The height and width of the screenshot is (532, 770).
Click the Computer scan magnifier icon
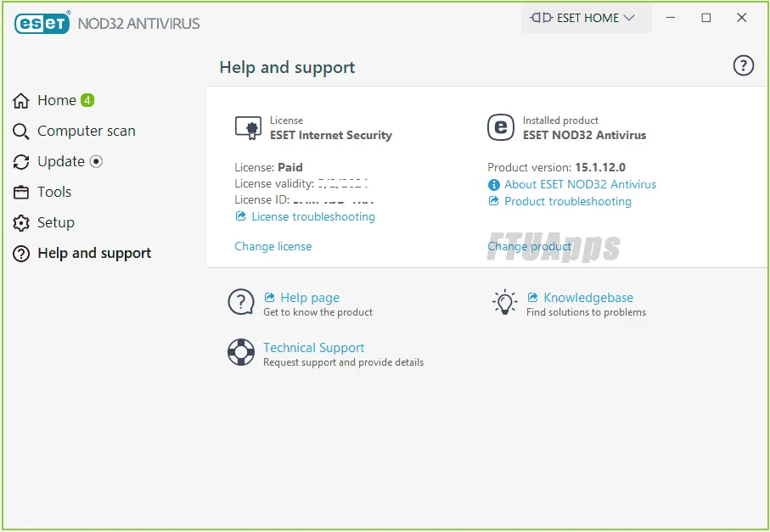coord(20,132)
